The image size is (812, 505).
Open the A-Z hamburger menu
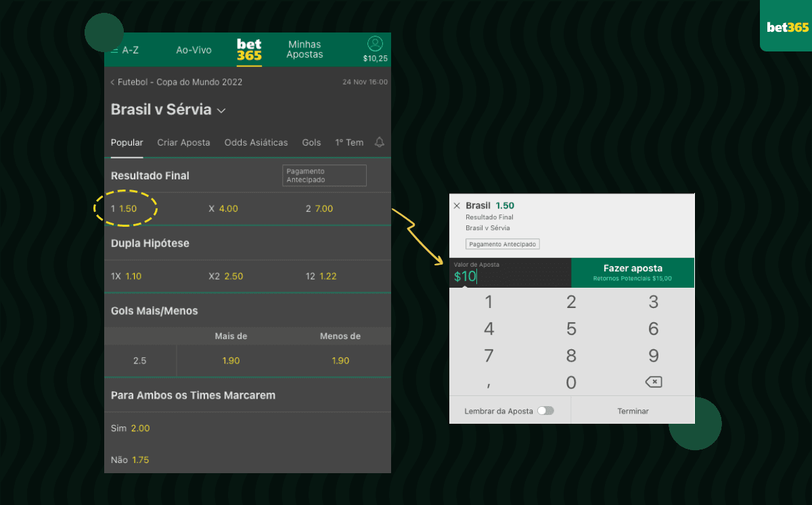tap(125, 50)
